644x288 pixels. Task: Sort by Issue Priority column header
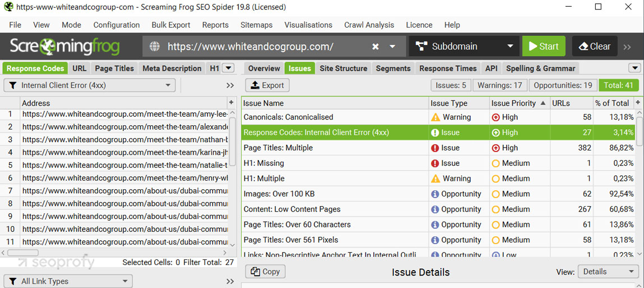519,103
